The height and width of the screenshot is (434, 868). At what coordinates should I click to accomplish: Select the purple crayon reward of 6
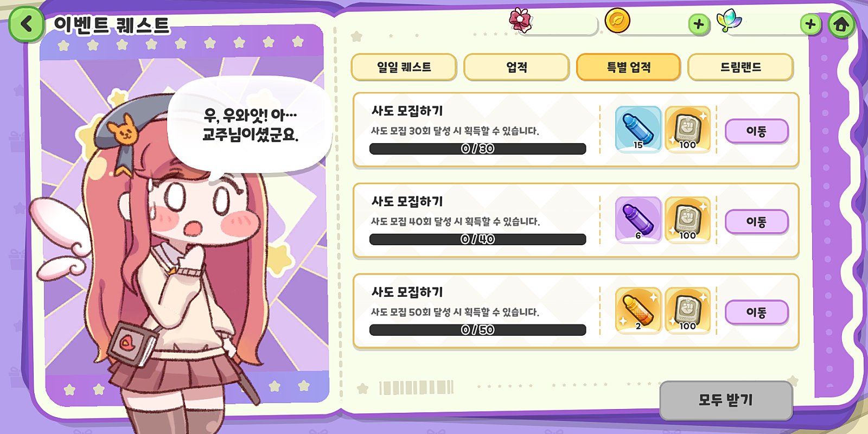pyautogui.click(x=638, y=220)
